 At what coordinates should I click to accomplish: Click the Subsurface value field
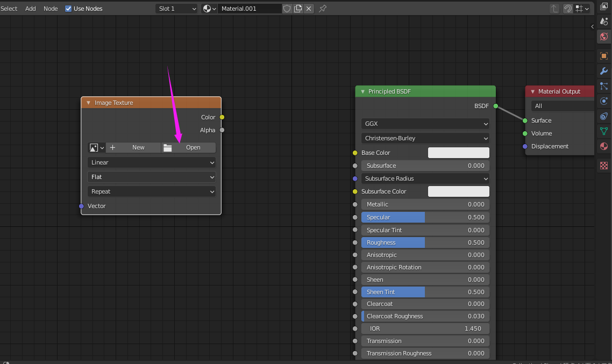click(x=425, y=166)
